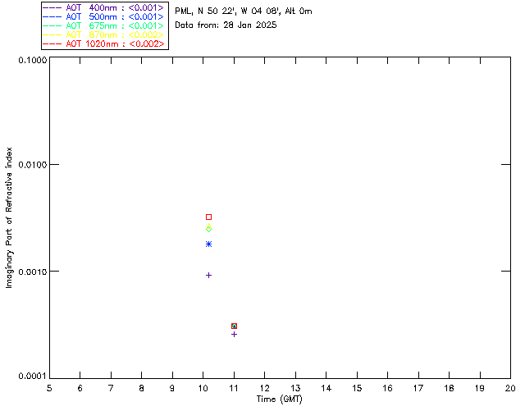The width and height of the screenshot is (525, 420).
Task: Click the purple plus marker at time 11
Action: [x=234, y=334]
